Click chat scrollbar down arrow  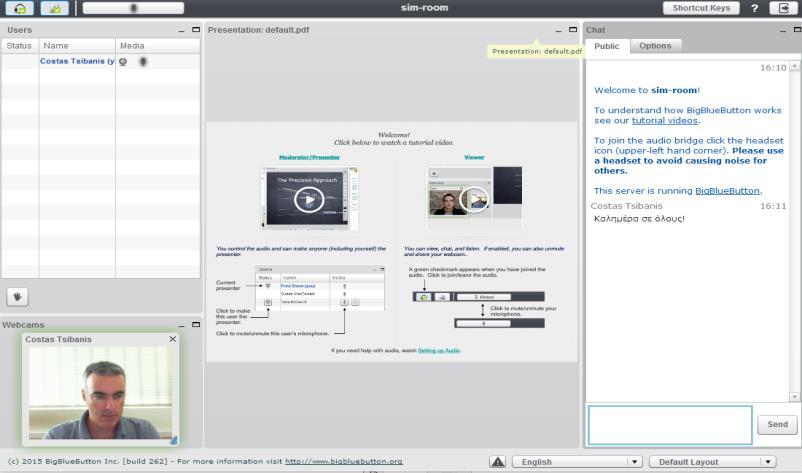point(794,396)
